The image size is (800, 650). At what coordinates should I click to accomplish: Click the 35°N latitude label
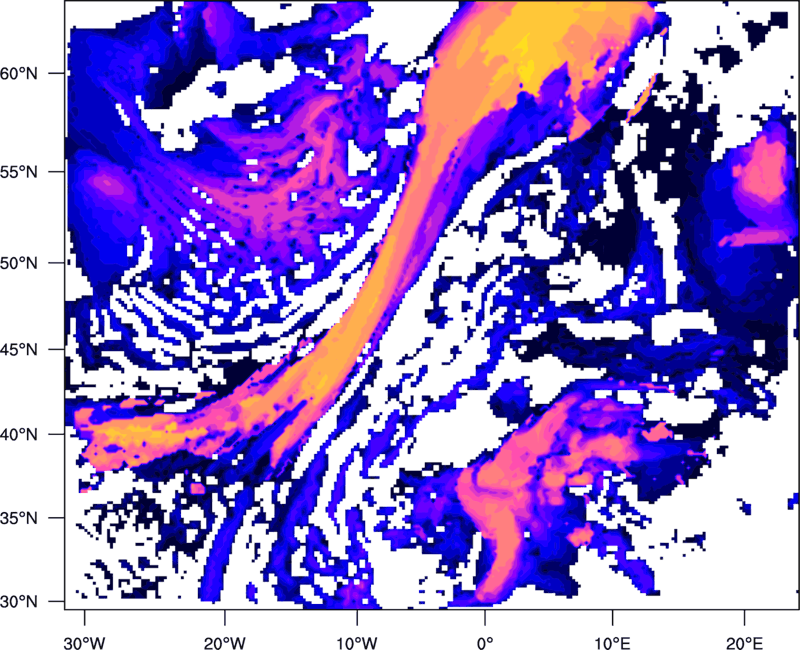pyautogui.click(x=19, y=518)
